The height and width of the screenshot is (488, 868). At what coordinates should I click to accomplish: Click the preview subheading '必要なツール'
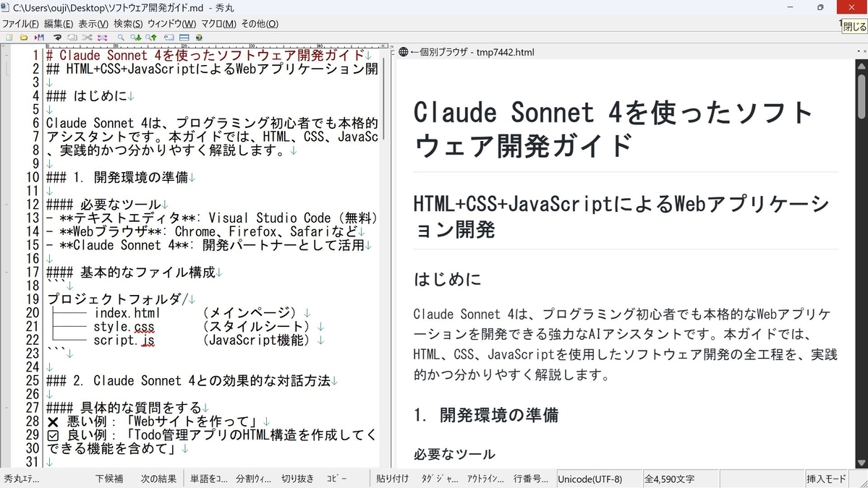coord(454,454)
